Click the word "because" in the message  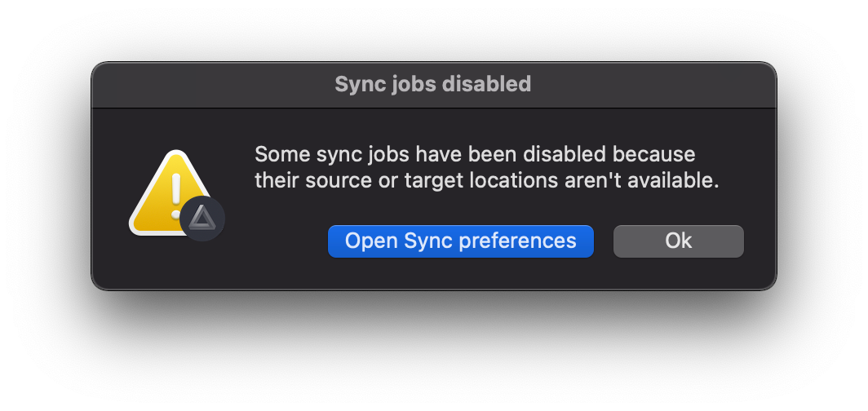click(x=653, y=154)
